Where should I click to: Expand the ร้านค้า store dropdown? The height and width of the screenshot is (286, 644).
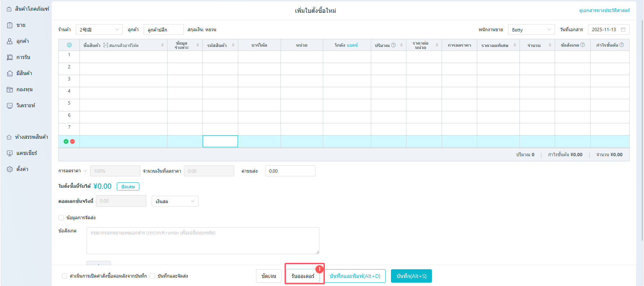(99, 30)
